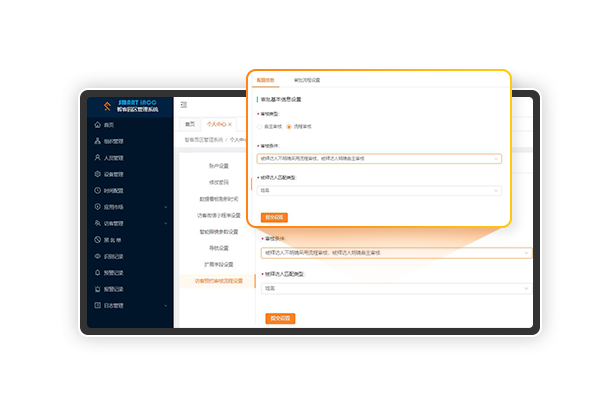Click the orange 提交设置 button in popup

[x=274, y=217]
